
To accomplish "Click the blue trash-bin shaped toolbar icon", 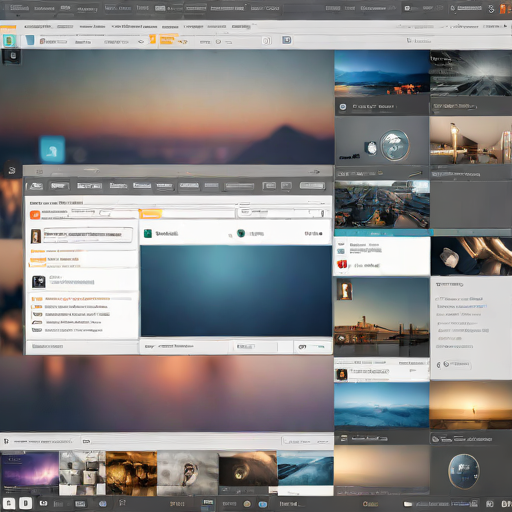I will click(30, 40).
